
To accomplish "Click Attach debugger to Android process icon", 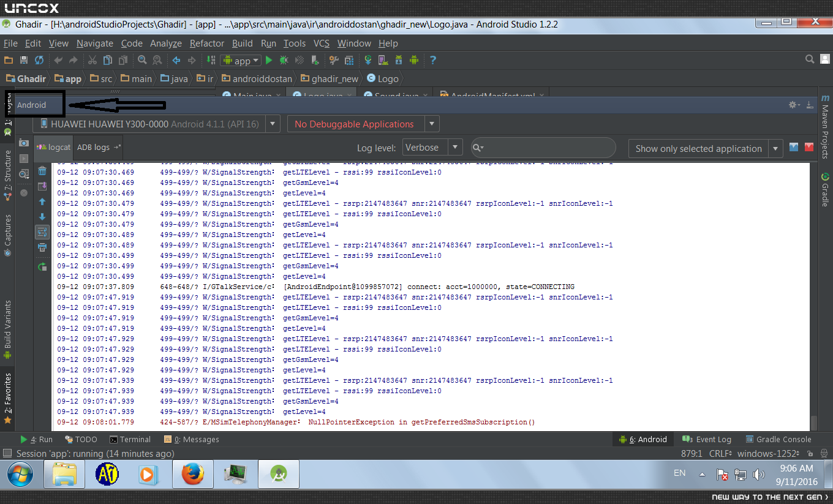I will click(x=315, y=60).
